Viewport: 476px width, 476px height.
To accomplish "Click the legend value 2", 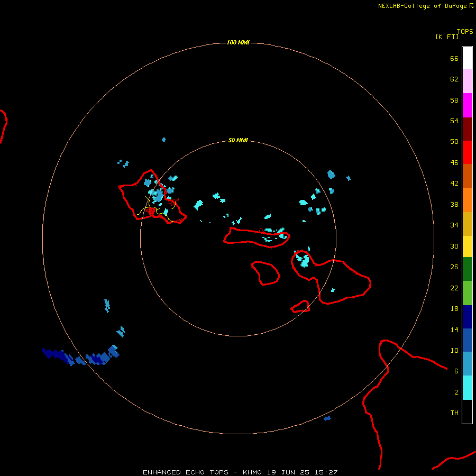I will click(456, 392).
